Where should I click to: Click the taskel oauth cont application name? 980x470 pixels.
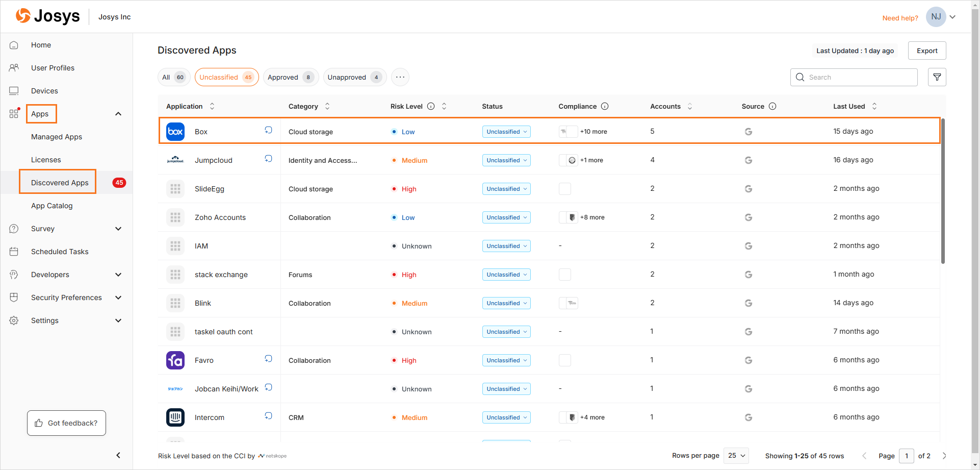pyautogui.click(x=224, y=332)
